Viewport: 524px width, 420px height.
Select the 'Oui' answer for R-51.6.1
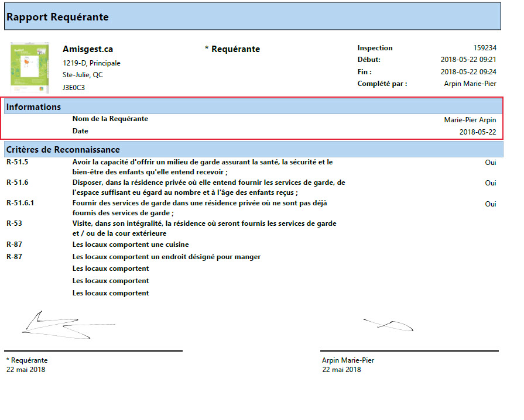491,204
